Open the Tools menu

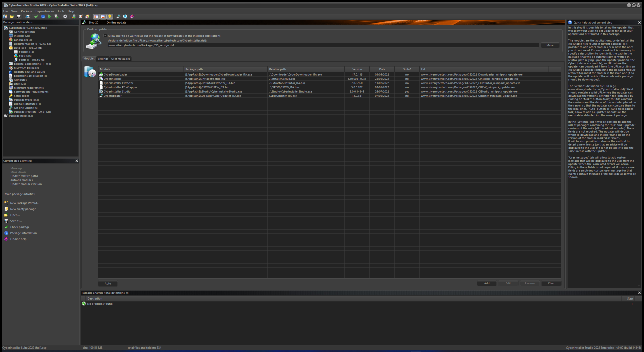click(x=61, y=11)
